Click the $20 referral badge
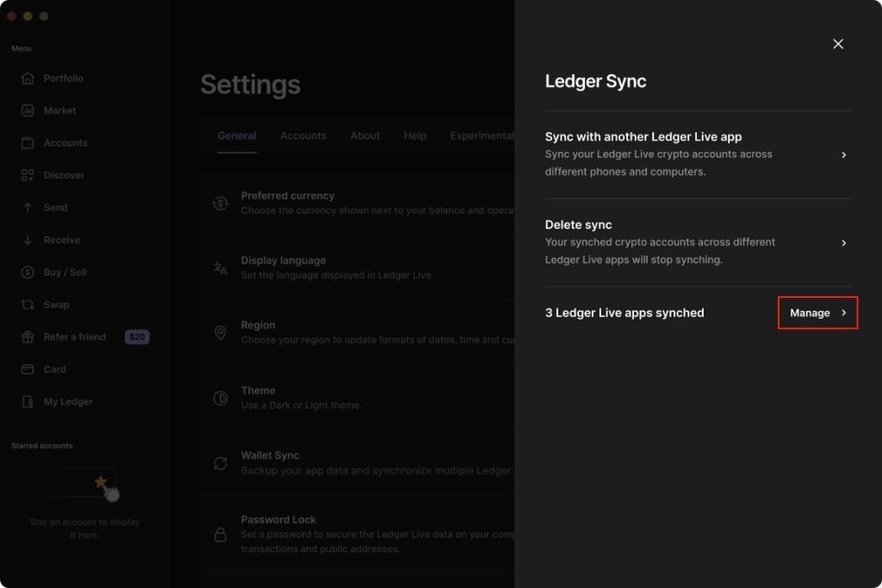 pyautogui.click(x=137, y=337)
